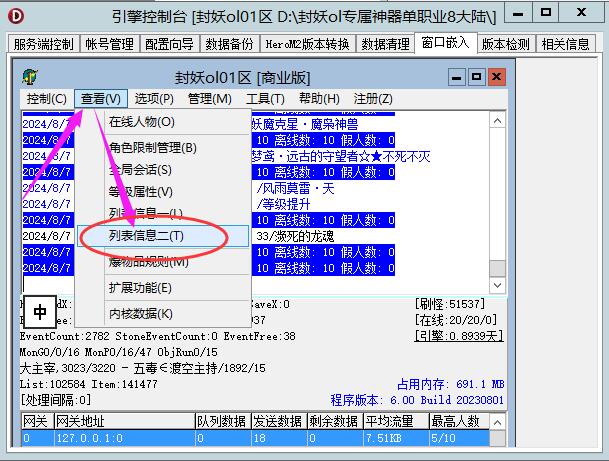Open the 管理(M) menu
This screenshot has width=609, height=461.
209,99
